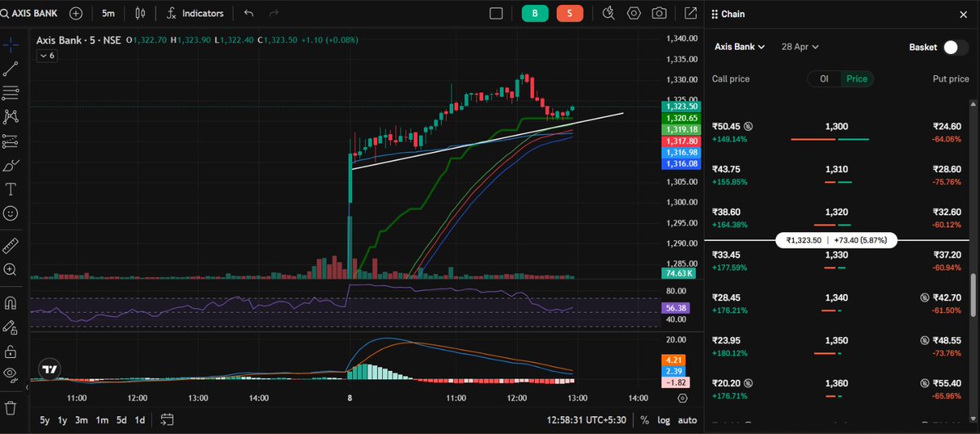Select the forecasting and measurement tool
980x434 pixels.
pos(11,141)
